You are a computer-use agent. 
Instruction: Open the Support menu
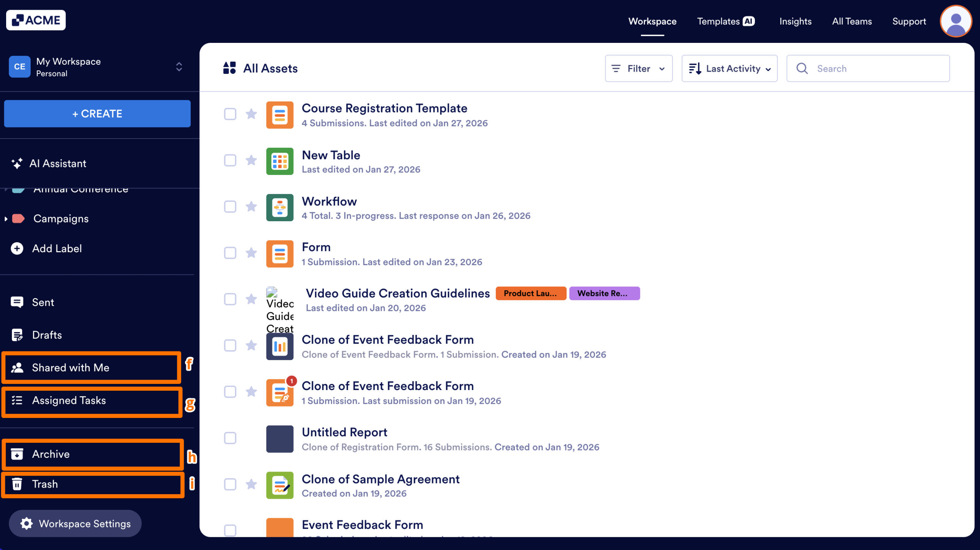[x=909, y=21]
